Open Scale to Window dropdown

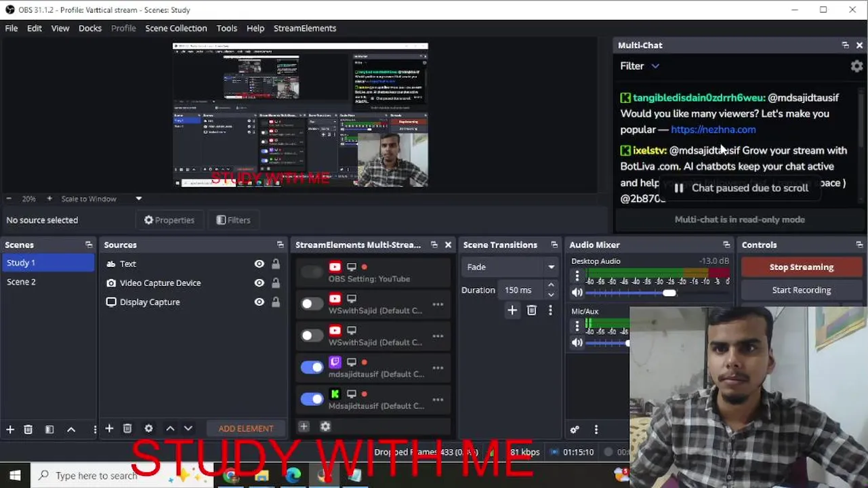[x=102, y=199]
